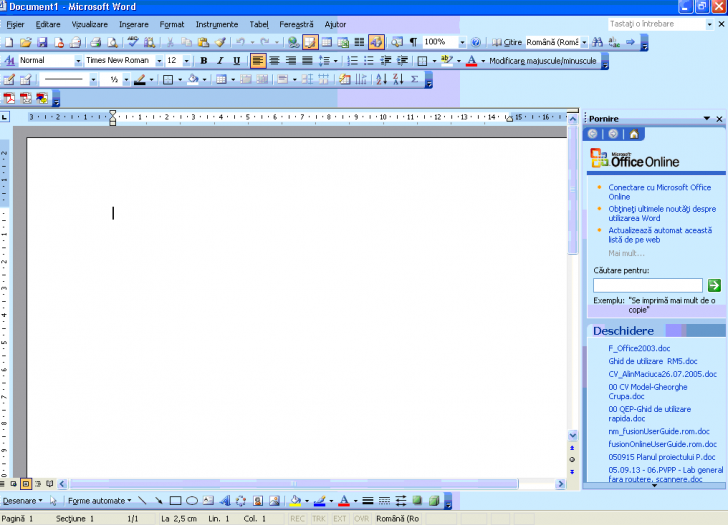Screen dimensions: 728x525
Task: Insert a hyperlink icon
Action: (293, 43)
